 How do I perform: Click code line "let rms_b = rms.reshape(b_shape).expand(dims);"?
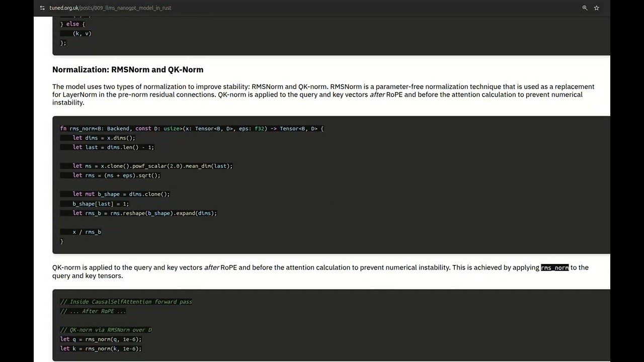coord(145,213)
